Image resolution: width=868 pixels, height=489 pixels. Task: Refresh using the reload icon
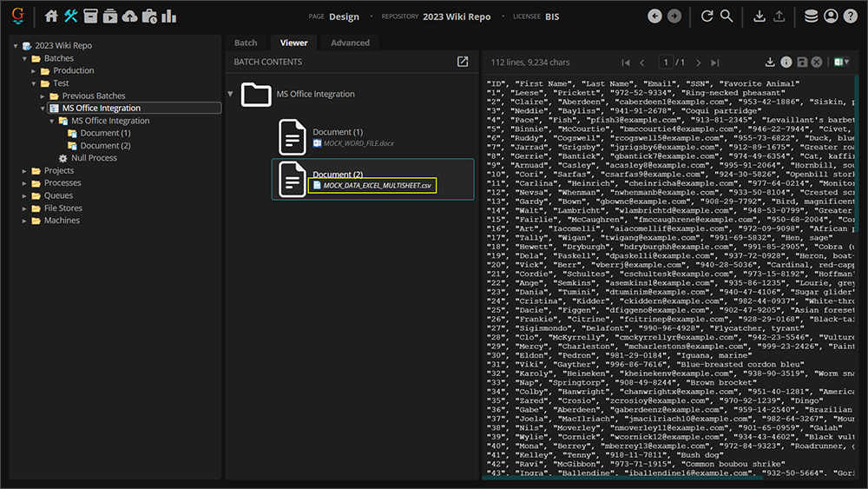click(707, 17)
